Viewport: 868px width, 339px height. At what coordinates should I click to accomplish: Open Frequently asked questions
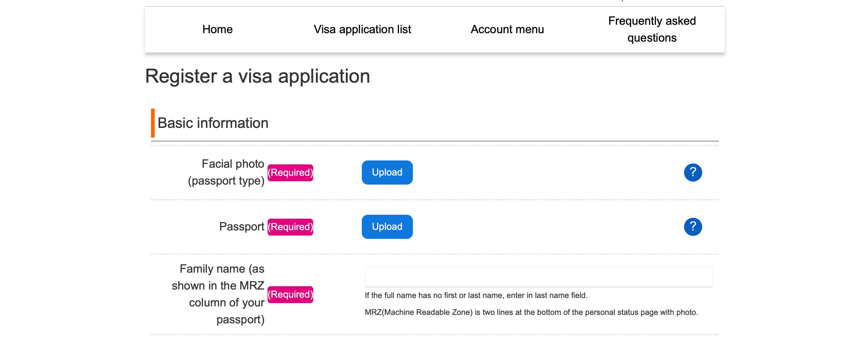click(652, 29)
